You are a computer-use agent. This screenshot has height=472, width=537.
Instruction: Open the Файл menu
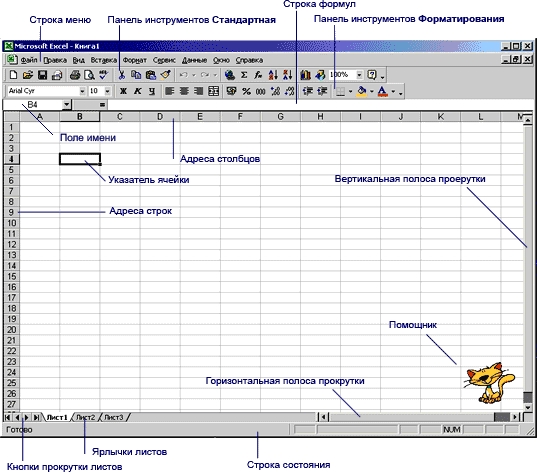[x=29, y=60]
